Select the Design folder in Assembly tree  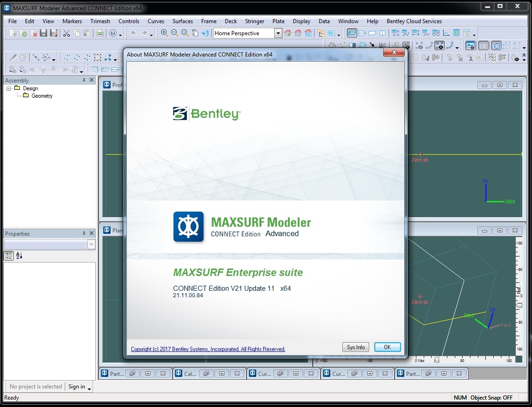pos(31,88)
